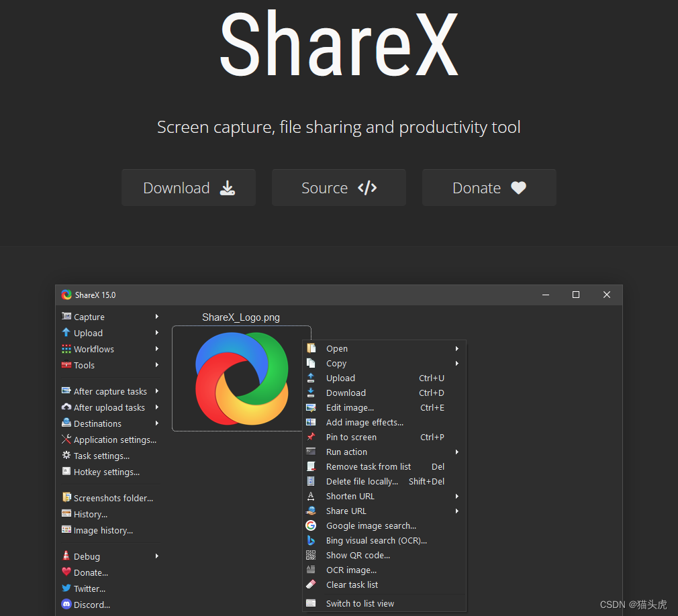Click the Pin to screen pushpin icon

(x=311, y=437)
